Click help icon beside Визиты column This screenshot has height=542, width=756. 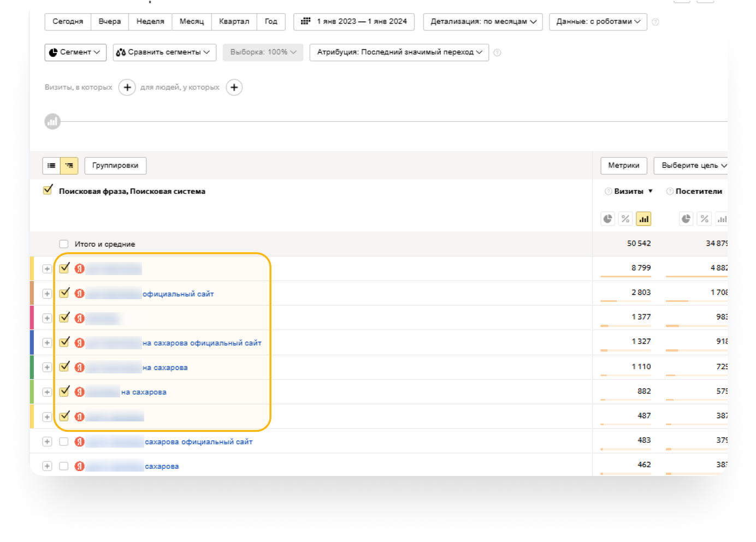[x=608, y=192]
